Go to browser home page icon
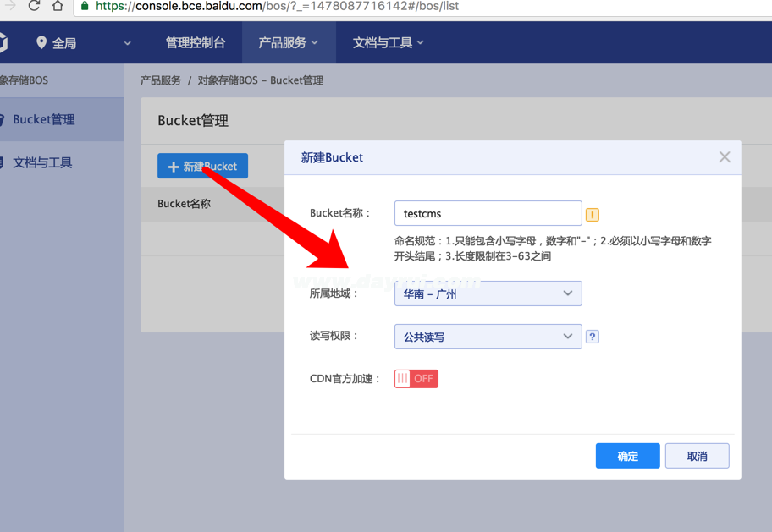This screenshot has width=772, height=532. tap(58, 5)
